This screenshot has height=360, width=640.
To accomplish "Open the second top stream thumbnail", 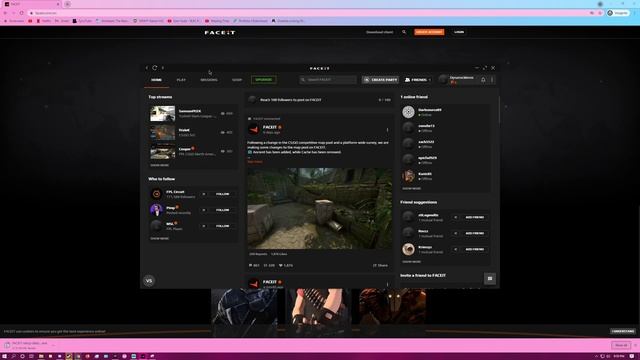I will click(162, 133).
